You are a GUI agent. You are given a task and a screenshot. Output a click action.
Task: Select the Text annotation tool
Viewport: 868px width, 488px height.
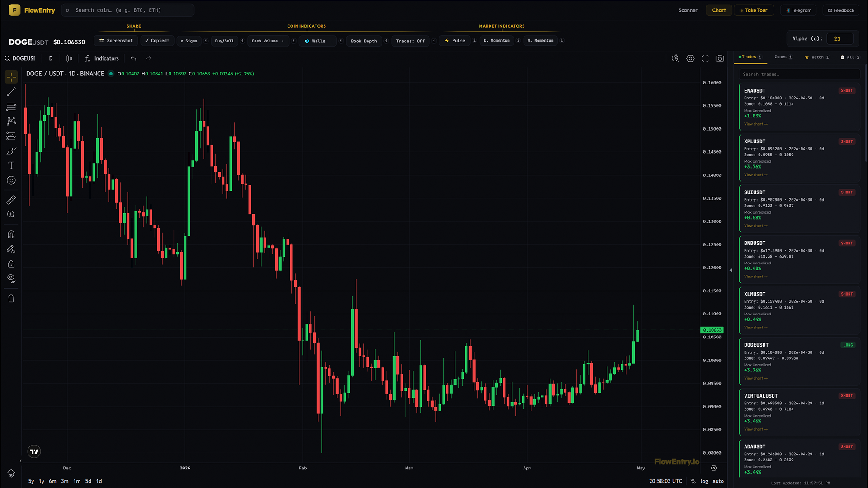tap(11, 165)
